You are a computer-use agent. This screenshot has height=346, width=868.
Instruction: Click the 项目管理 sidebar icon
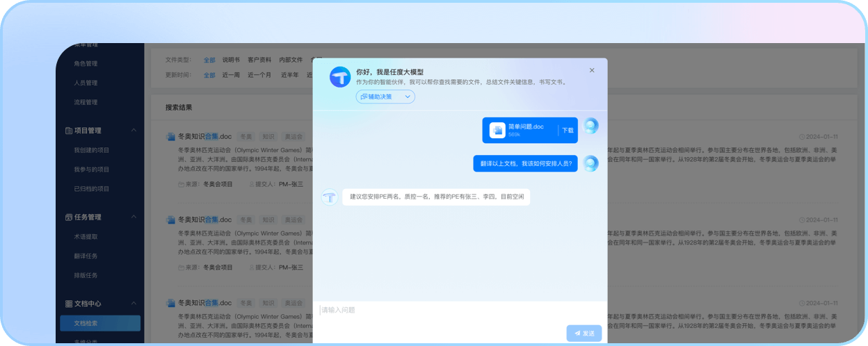pos(69,131)
